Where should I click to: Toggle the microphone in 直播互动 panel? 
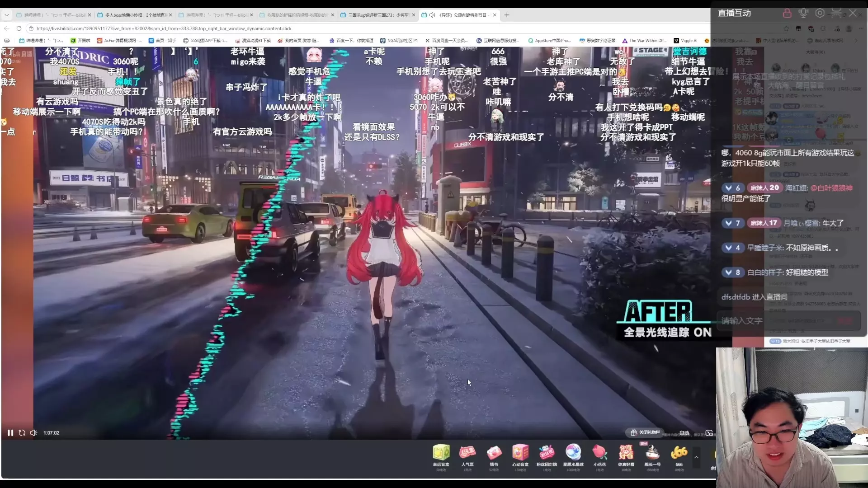[803, 13]
